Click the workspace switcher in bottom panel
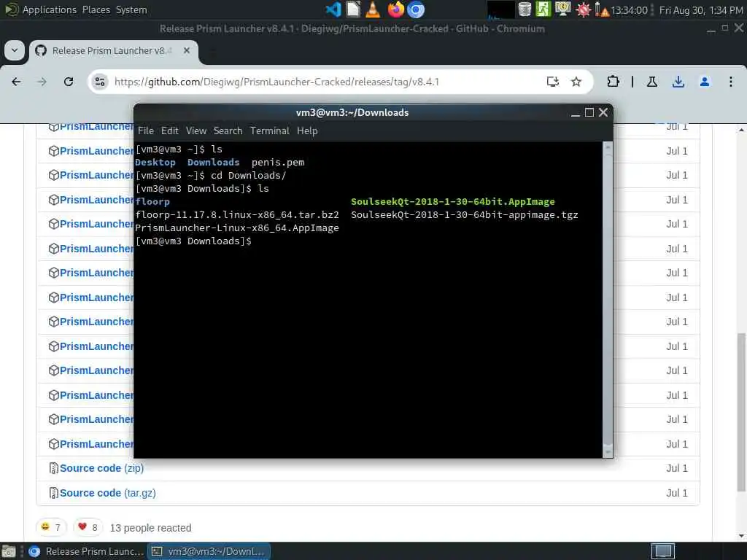 [662, 551]
